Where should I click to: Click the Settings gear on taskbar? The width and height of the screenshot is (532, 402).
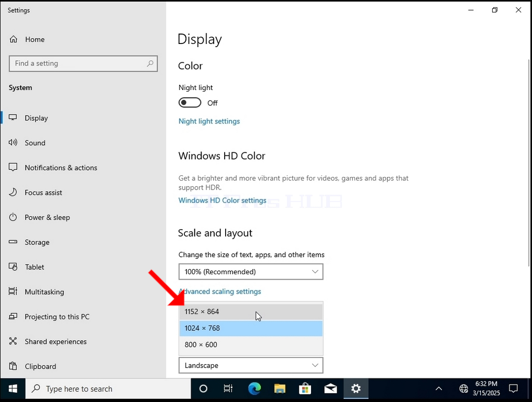tap(356, 389)
